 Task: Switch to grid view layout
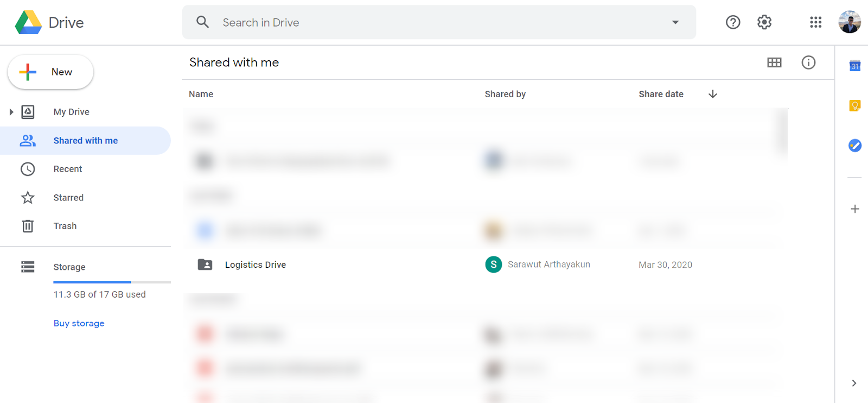[774, 62]
